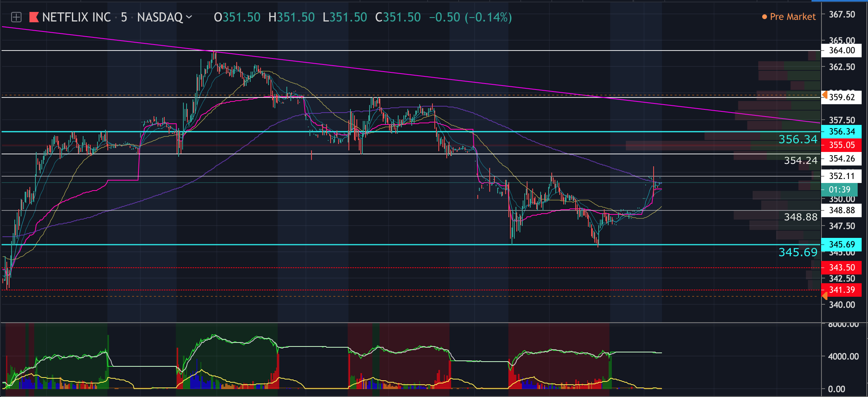Click the orange Pre Market dot
This screenshot has height=397, width=868.
(x=765, y=17)
